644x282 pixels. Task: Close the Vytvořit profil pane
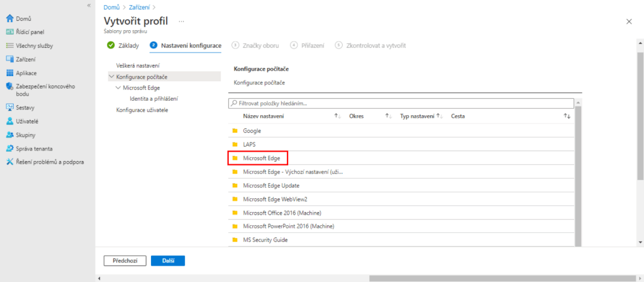coord(629,21)
